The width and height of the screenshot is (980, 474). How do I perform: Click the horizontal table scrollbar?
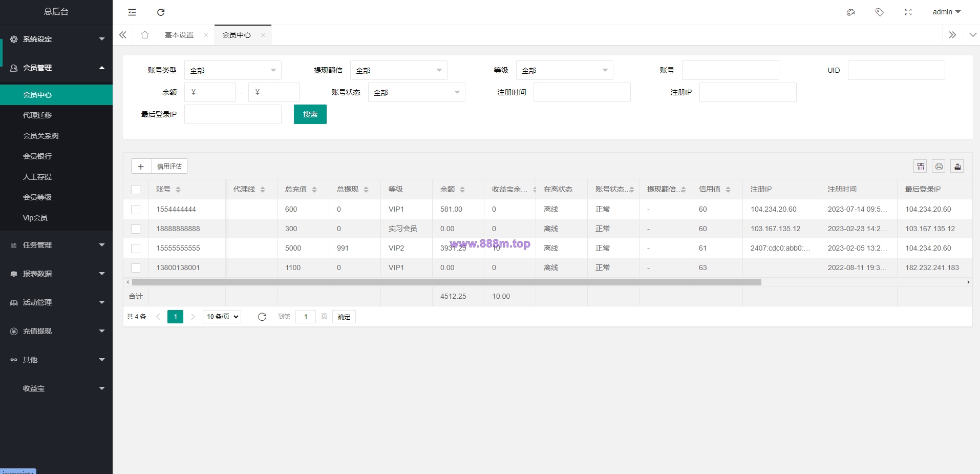coord(446,282)
